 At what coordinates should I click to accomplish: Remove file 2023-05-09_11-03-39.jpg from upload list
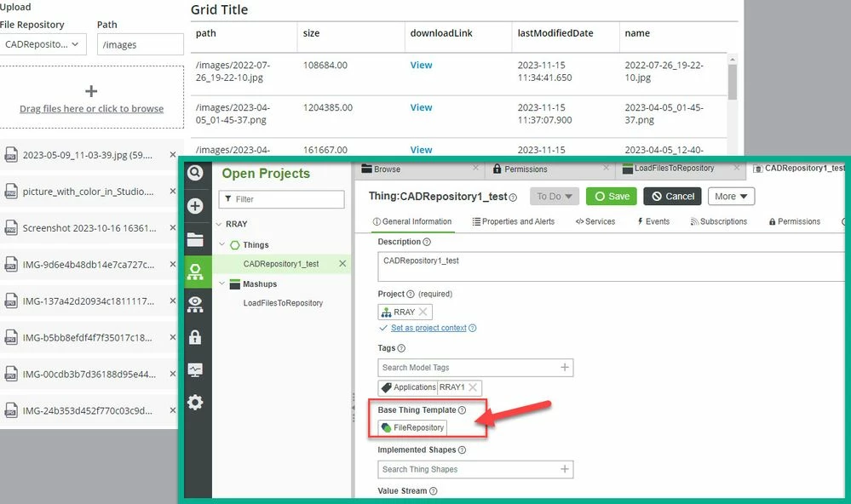pyautogui.click(x=173, y=155)
